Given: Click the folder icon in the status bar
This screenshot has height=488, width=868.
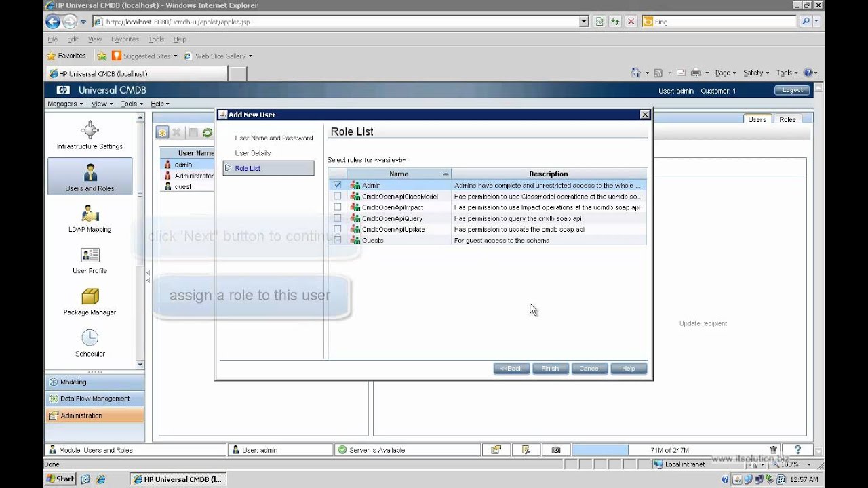Looking at the screenshot, I should (496, 450).
